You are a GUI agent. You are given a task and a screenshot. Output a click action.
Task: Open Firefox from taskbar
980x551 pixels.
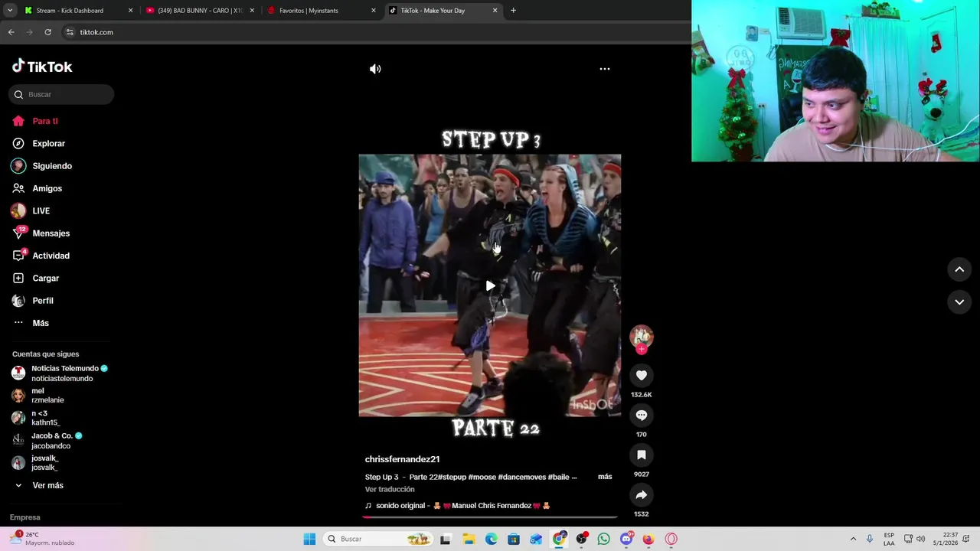click(648, 539)
